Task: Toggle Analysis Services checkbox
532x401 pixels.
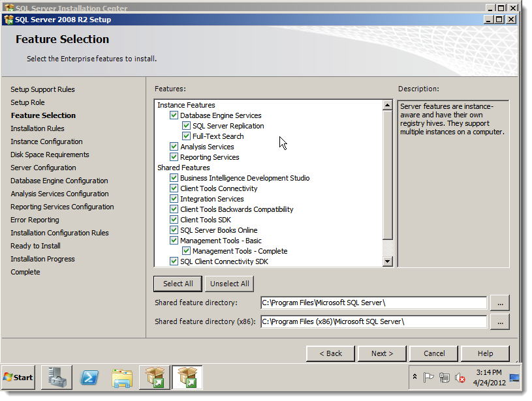Action: point(174,147)
